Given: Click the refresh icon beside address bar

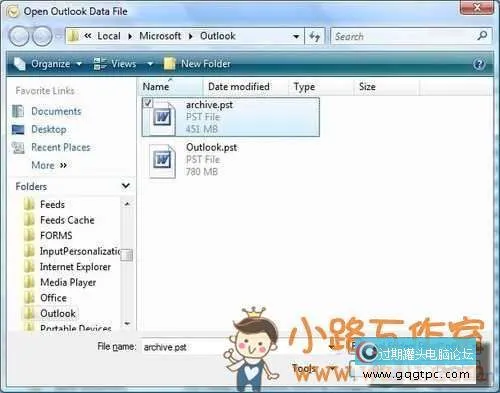Looking at the screenshot, I should click(314, 36).
